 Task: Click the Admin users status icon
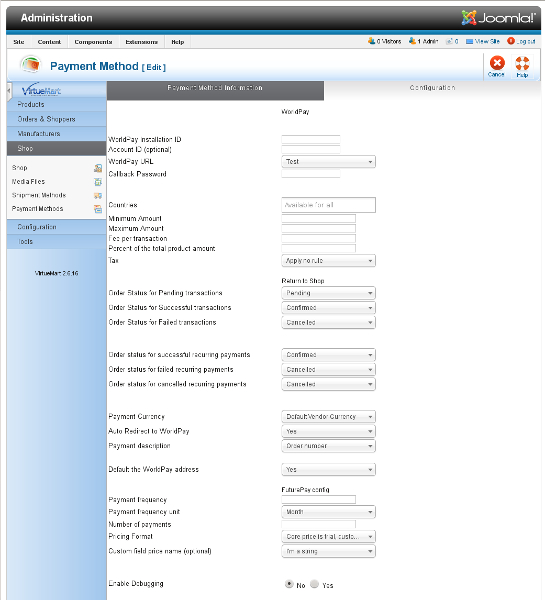412,41
